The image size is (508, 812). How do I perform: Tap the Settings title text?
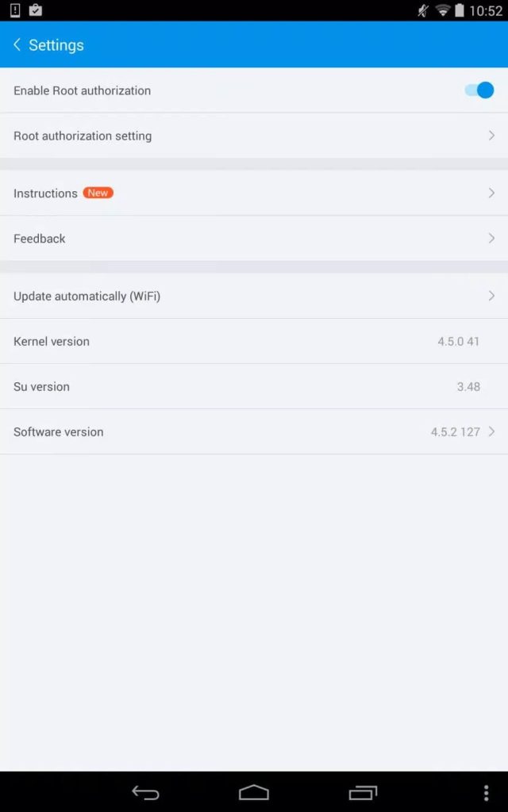click(x=56, y=45)
